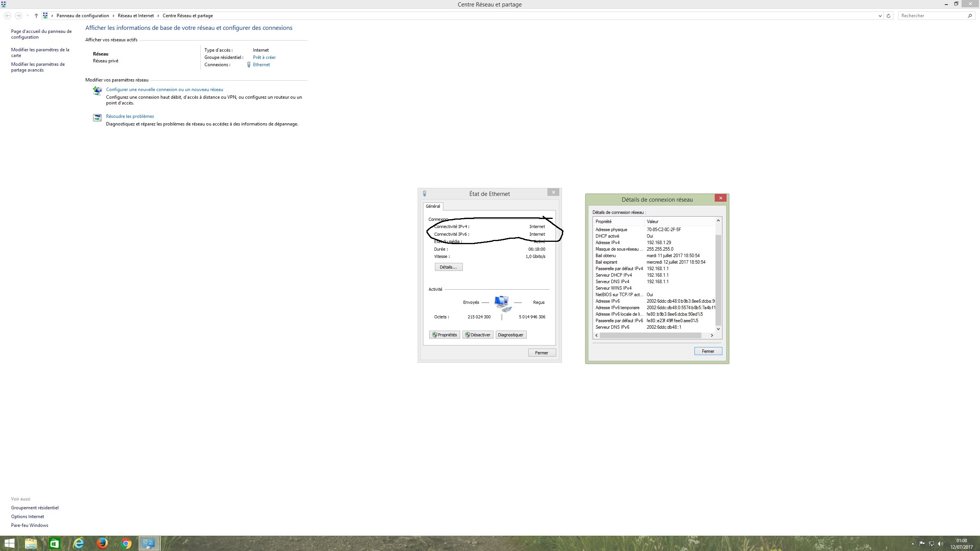Click the Détails... button

coord(448,267)
